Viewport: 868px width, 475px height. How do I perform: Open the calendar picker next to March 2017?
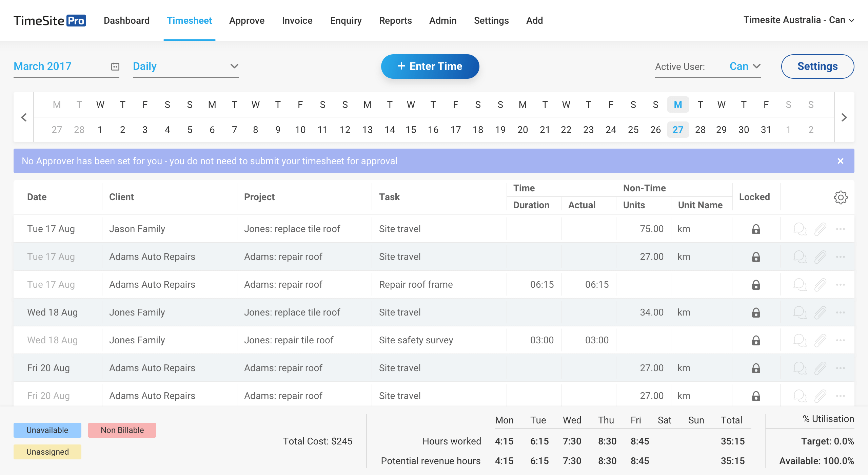(115, 66)
